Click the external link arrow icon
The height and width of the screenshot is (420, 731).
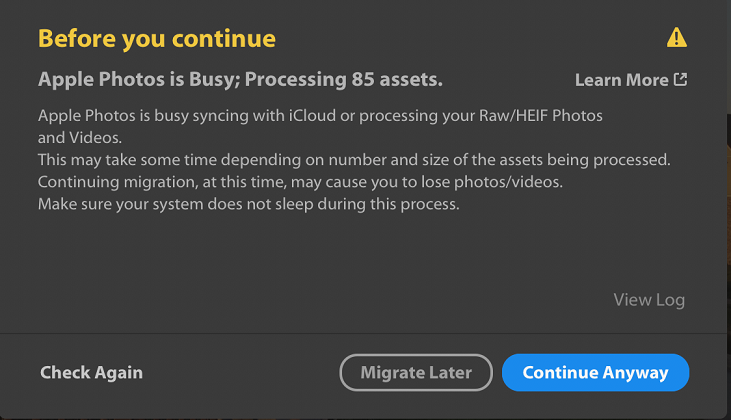tap(681, 79)
